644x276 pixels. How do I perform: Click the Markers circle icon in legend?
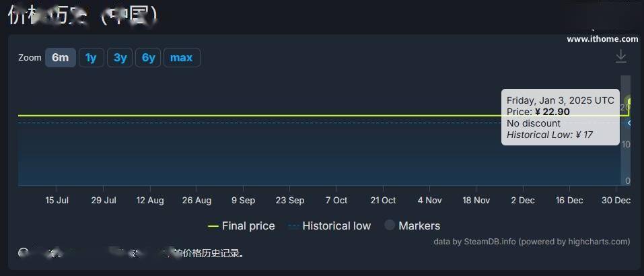pos(390,225)
